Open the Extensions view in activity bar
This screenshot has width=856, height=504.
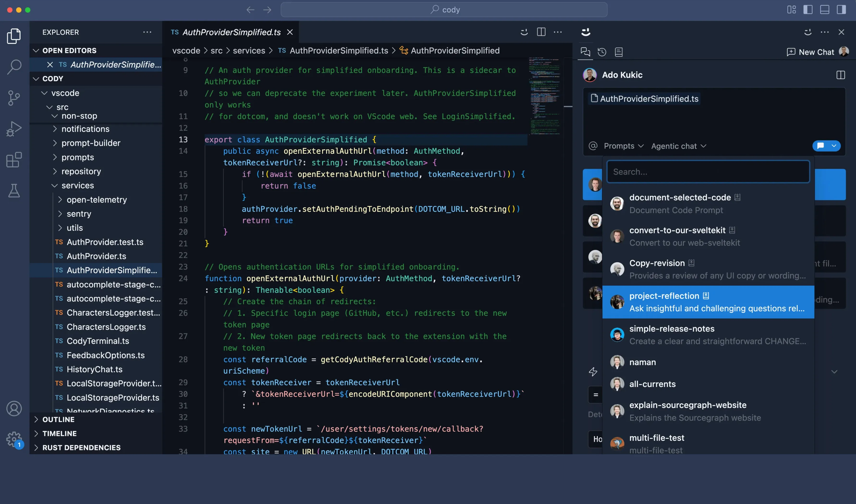(x=14, y=160)
